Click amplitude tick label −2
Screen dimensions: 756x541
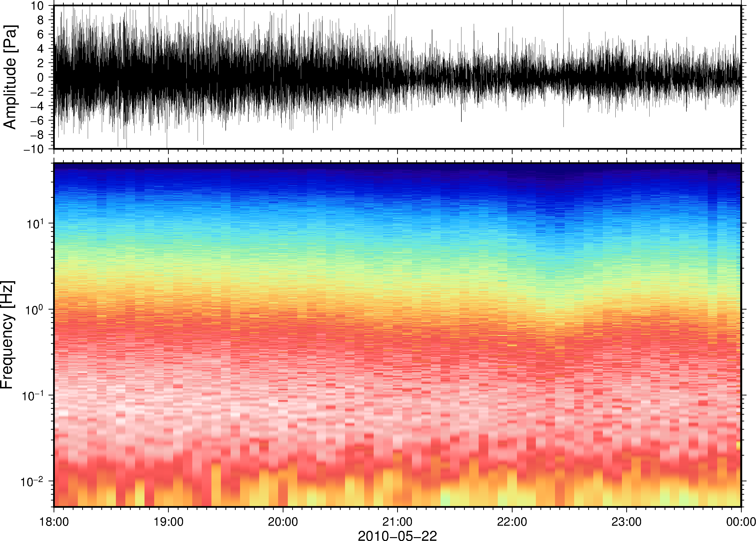tap(37, 92)
